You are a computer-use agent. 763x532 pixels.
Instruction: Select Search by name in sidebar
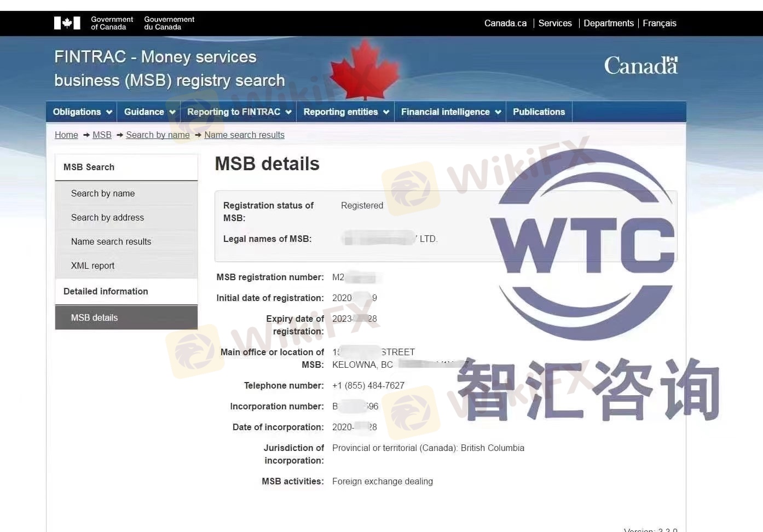103,193
